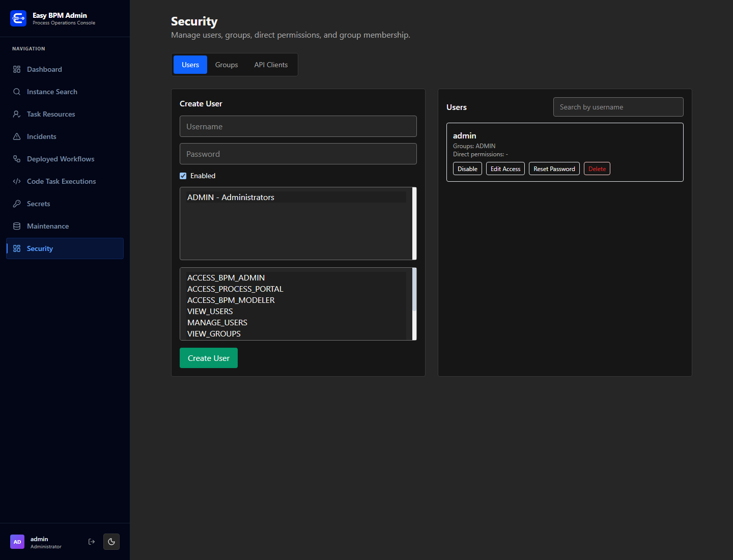Select ACCESS_PROCESS_PORTAL permission
Screen dimensions: 733x560
click(x=296, y=289)
